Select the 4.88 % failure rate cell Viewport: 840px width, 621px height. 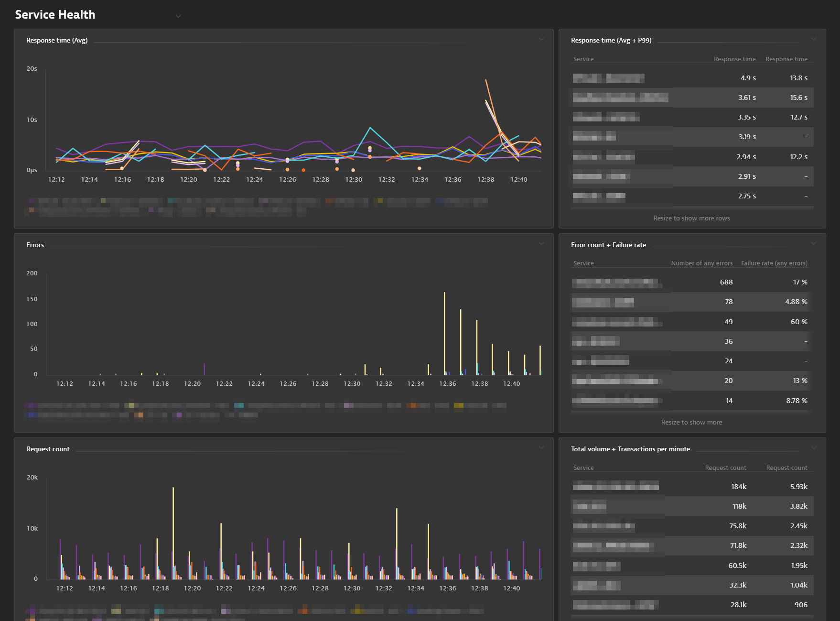click(796, 302)
